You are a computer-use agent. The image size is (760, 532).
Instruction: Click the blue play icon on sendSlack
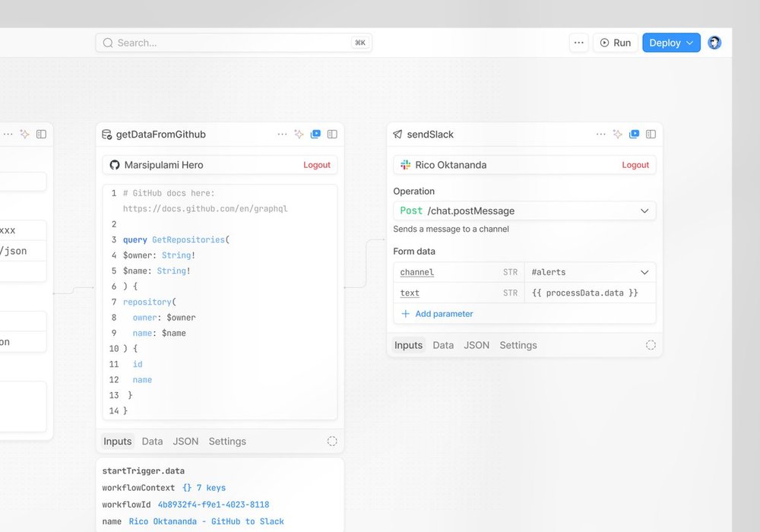(x=634, y=134)
